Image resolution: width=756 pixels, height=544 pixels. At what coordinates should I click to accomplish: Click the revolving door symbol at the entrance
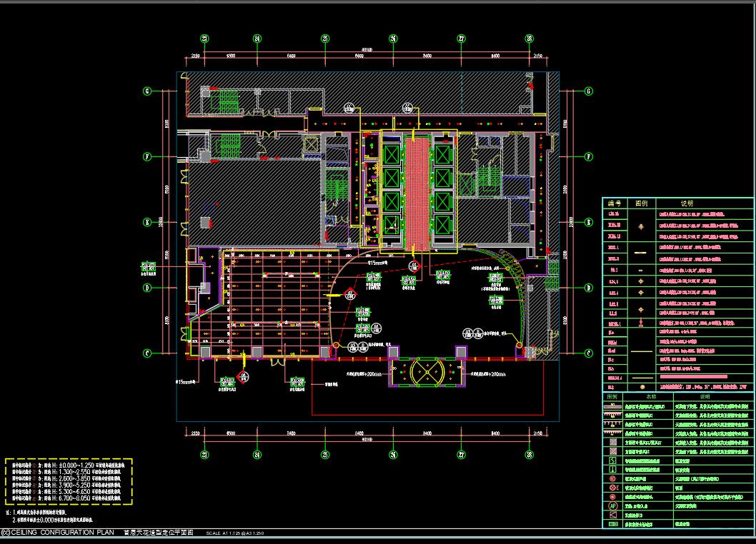click(x=427, y=371)
